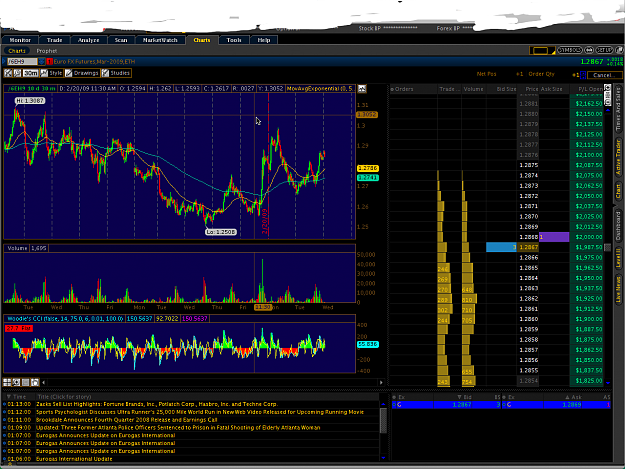Click the second chart tool icon left of 30m
Image resolution: width=625 pixels, height=469 pixels.
pos(17,73)
